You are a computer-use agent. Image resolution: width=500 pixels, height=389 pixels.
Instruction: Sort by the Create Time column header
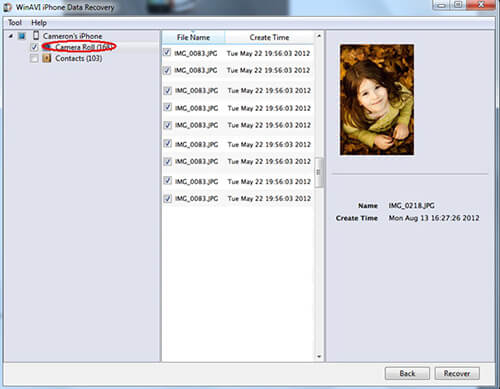click(x=269, y=37)
